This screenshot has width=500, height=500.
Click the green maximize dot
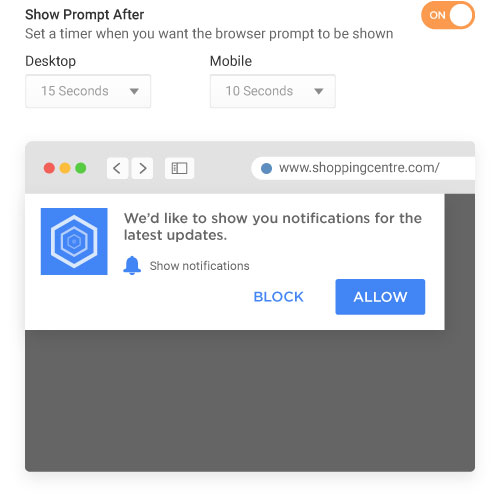(x=81, y=168)
